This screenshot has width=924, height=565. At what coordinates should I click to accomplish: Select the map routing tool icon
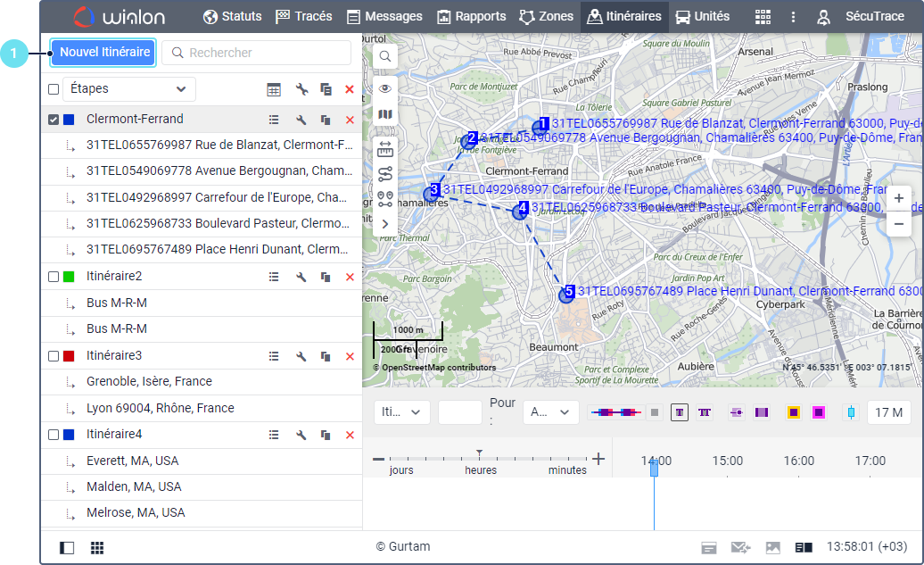pos(384,175)
